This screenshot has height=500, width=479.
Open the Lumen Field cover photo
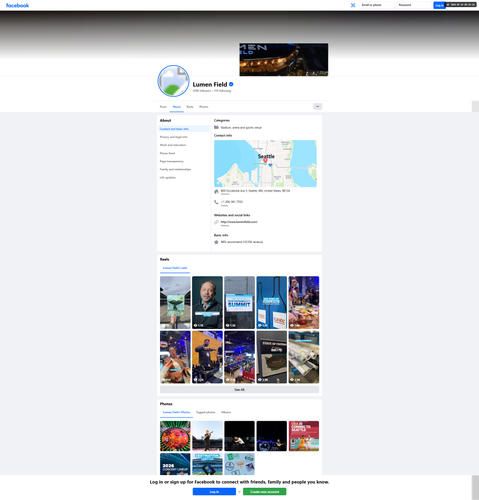point(284,59)
